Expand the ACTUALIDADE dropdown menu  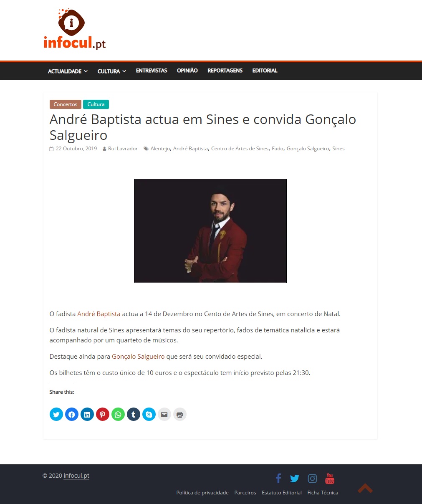coord(68,71)
